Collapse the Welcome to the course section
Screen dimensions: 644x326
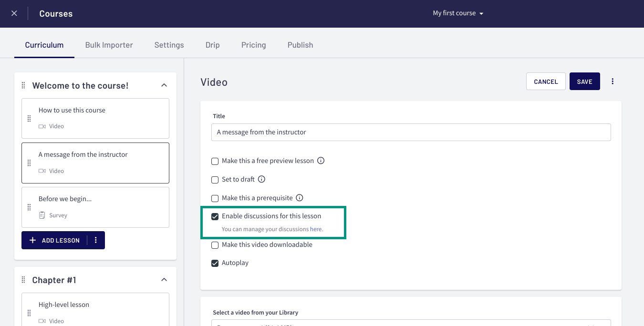point(164,85)
